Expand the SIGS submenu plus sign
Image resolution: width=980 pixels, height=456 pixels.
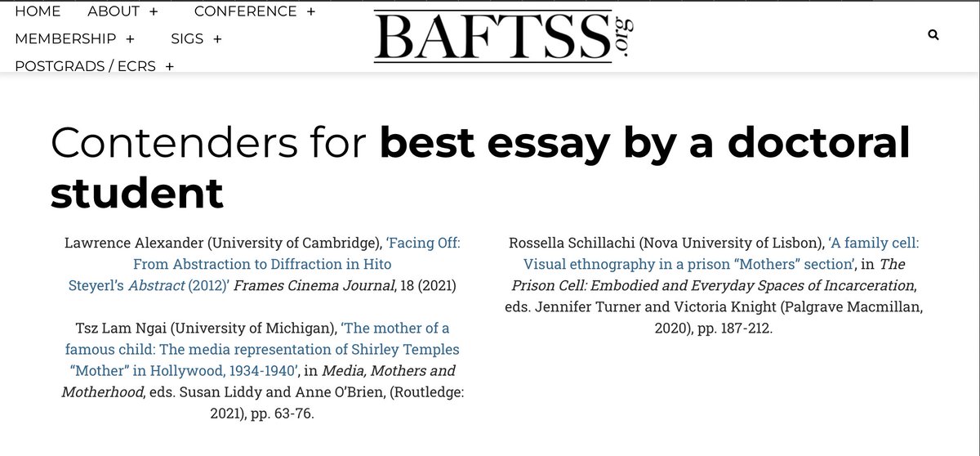(x=217, y=38)
